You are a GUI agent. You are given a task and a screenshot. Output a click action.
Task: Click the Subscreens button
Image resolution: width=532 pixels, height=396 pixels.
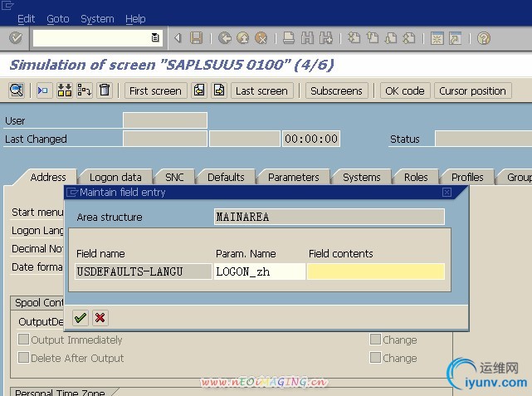(x=337, y=91)
